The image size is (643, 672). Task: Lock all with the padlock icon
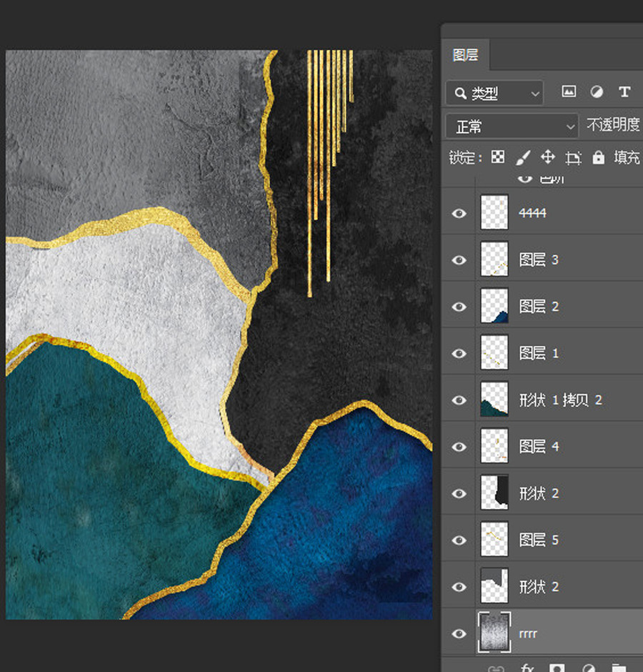(599, 158)
